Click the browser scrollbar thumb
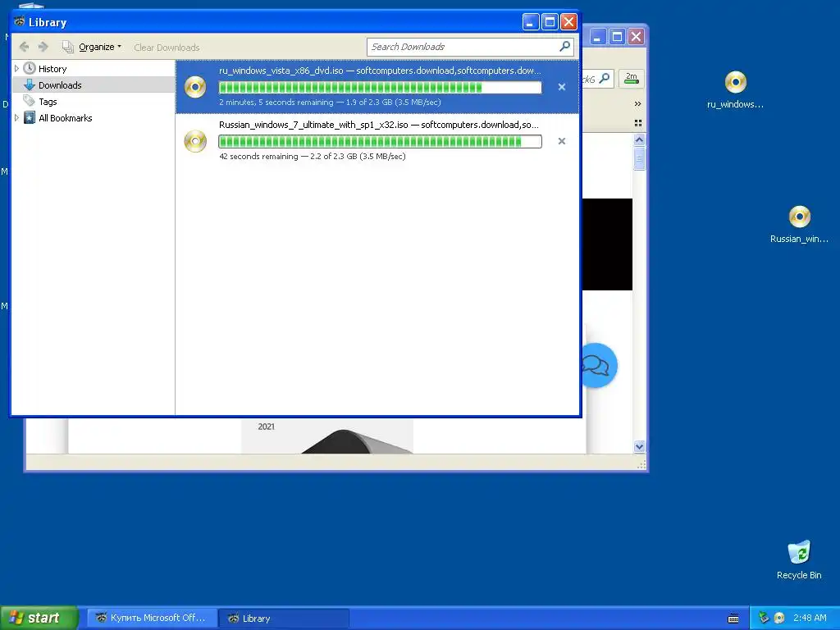Viewport: 840px width, 630px height. click(x=639, y=158)
